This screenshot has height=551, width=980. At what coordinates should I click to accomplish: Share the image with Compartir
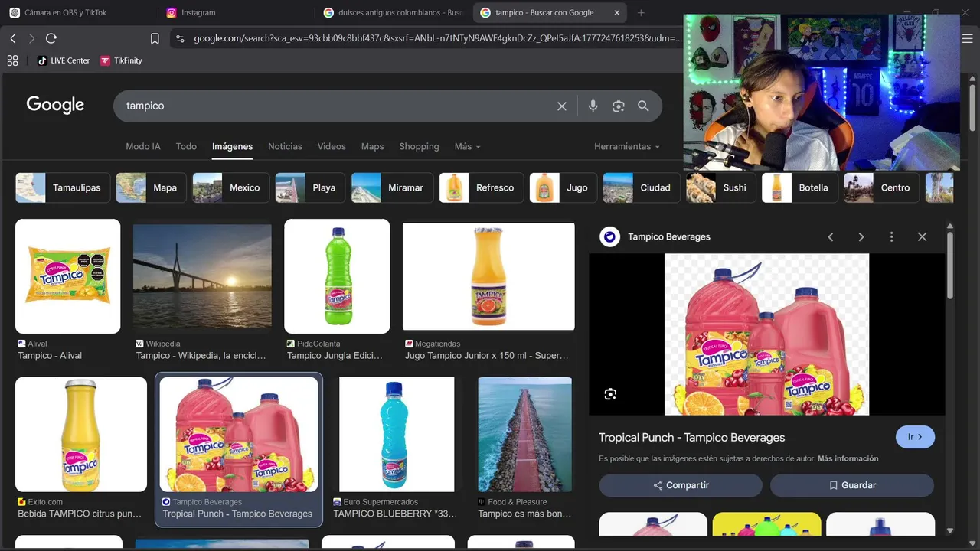pos(681,485)
